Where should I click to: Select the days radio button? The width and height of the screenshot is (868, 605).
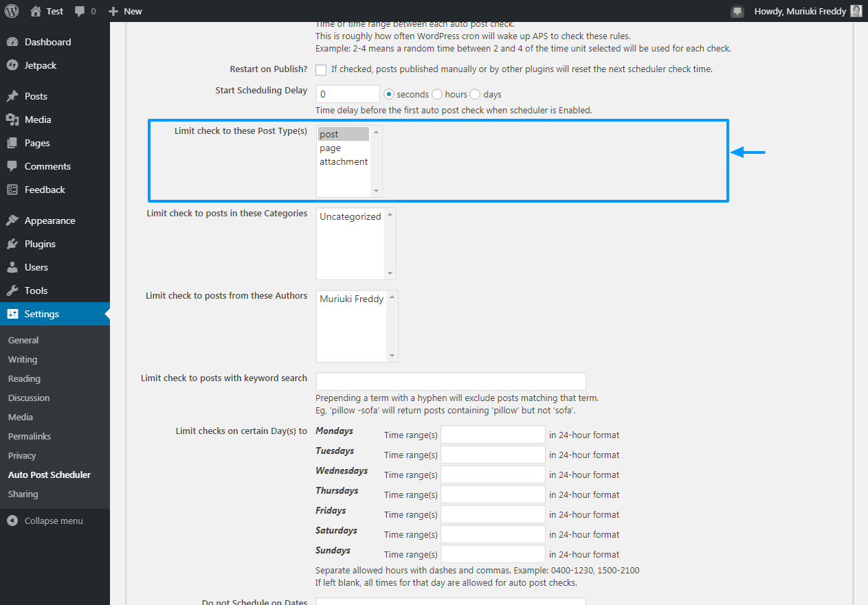[475, 94]
